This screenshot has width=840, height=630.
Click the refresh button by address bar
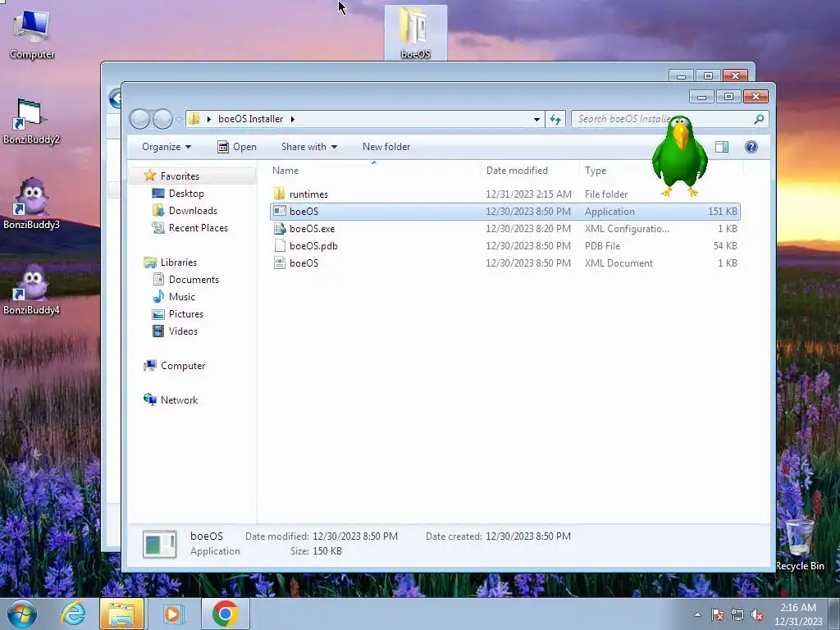(x=555, y=119)
